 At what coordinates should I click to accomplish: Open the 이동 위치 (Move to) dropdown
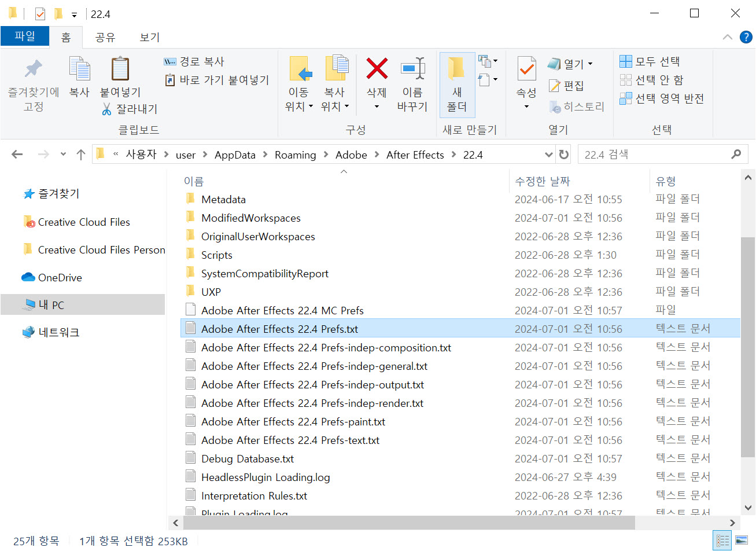tap(299, 84)
